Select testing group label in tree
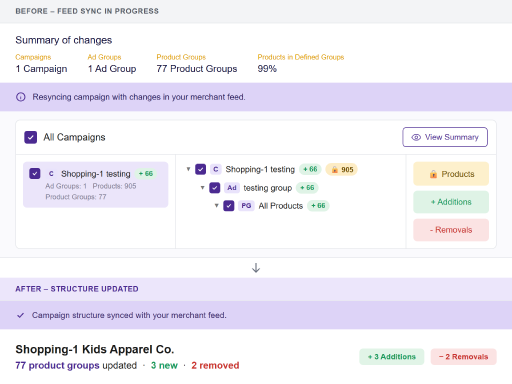 (x=268, y=188)
